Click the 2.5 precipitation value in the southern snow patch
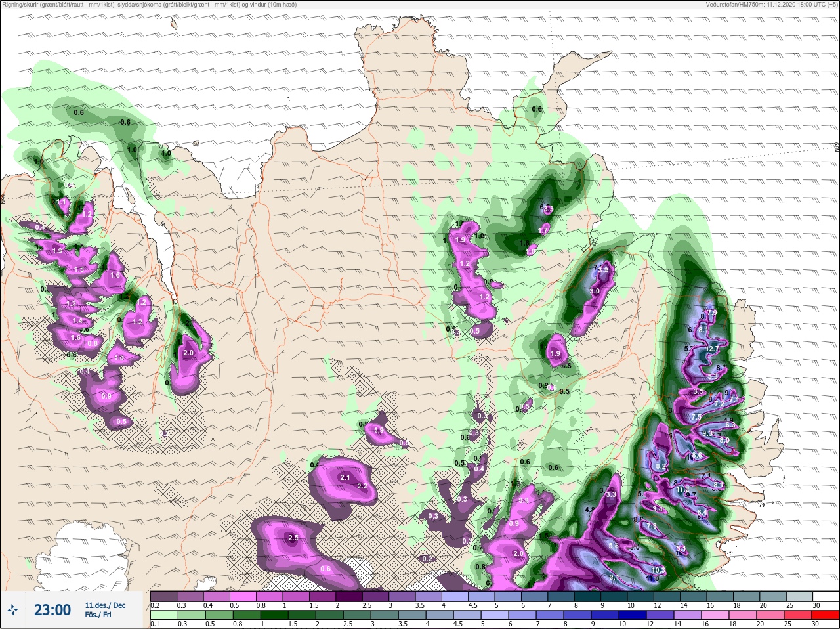Screen dimensions: 840x629 pos(293,538)
